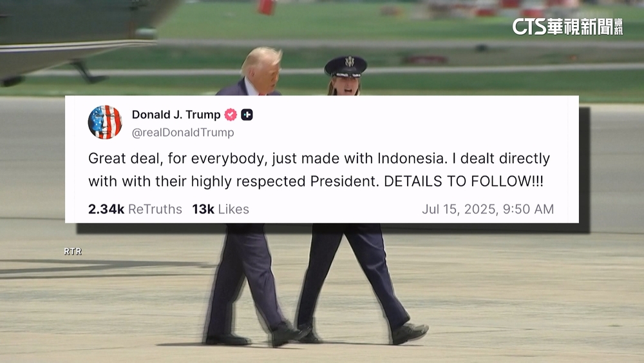Click the red verified checkmark badge

pos(231,115)
